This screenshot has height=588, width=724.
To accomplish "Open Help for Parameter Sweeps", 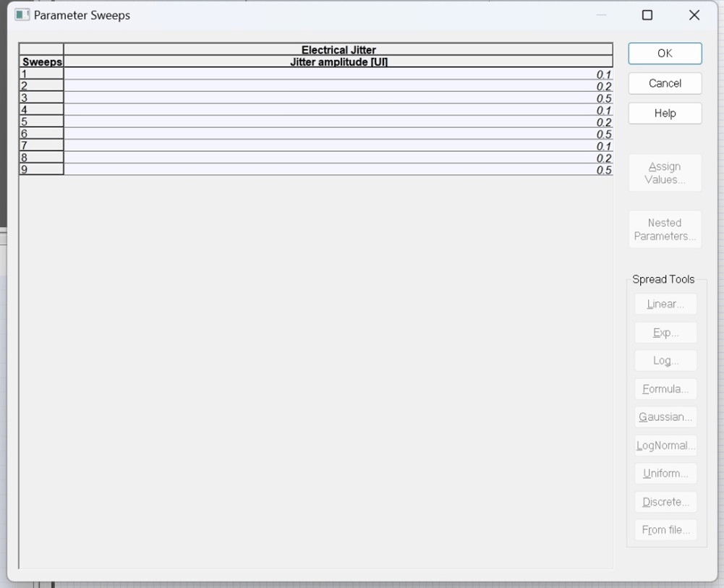I will coord(665,114).
